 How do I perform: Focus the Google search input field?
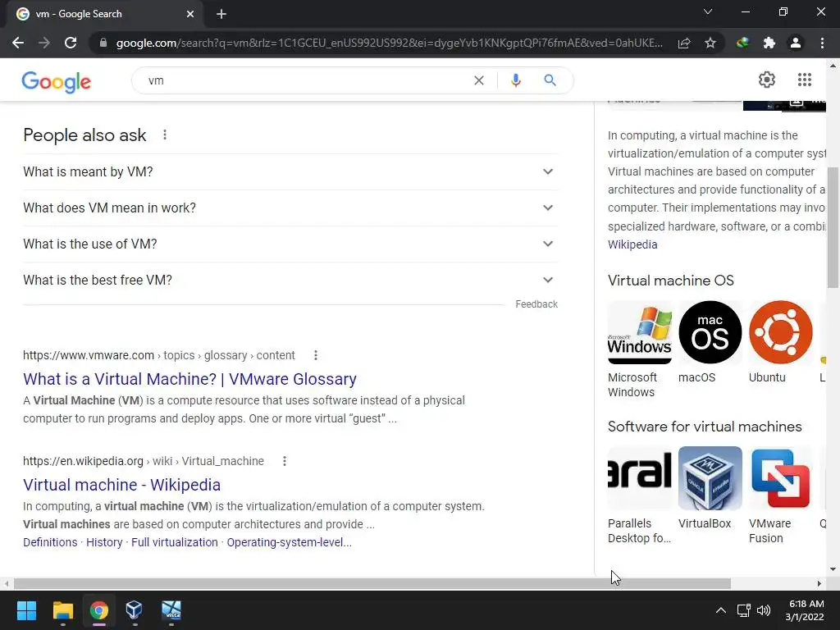coord(305,80)
